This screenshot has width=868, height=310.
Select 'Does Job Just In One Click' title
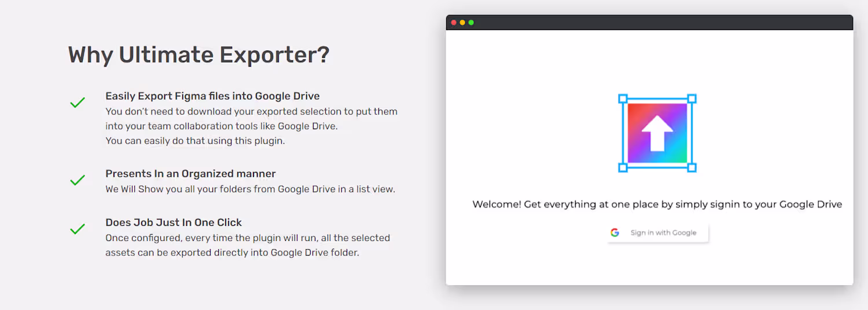(174, 223)
